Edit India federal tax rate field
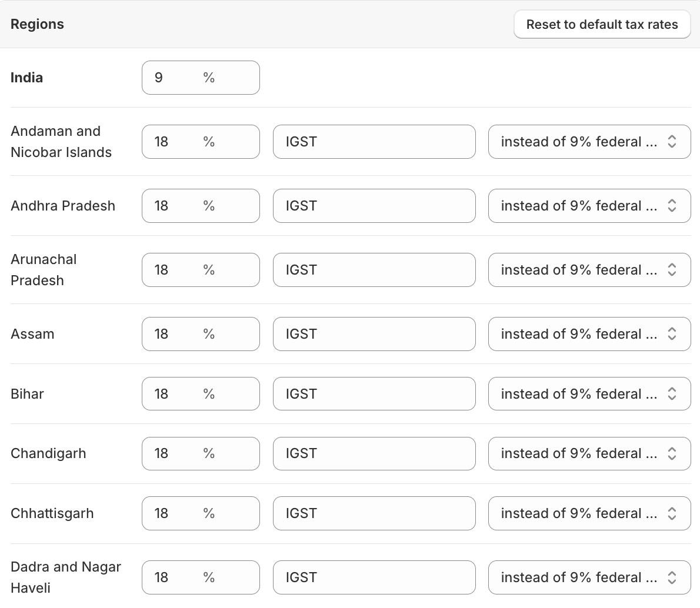Image resolution: width=700 pixels, height=608 pixels. (x=201, y=78)
